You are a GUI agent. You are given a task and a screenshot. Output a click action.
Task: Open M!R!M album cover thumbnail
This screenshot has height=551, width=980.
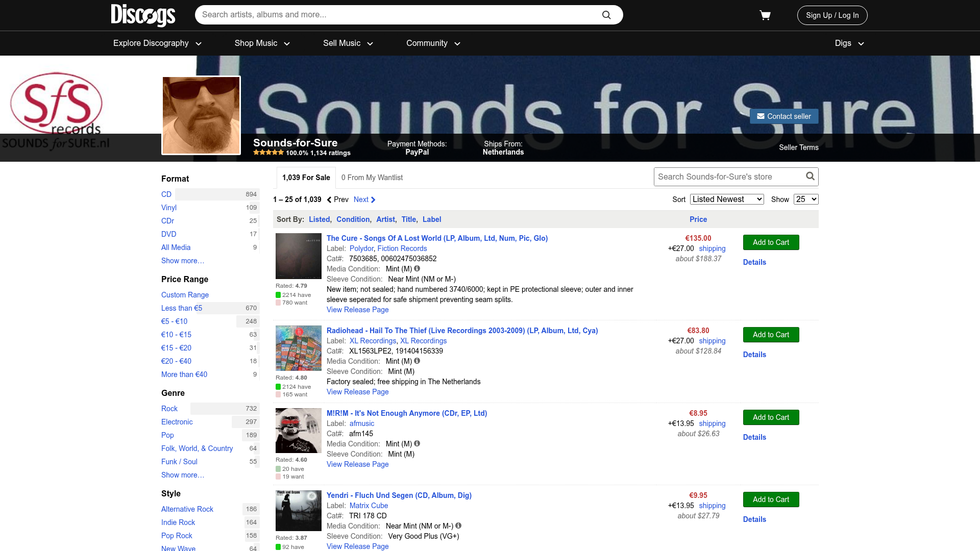point(299,431)
